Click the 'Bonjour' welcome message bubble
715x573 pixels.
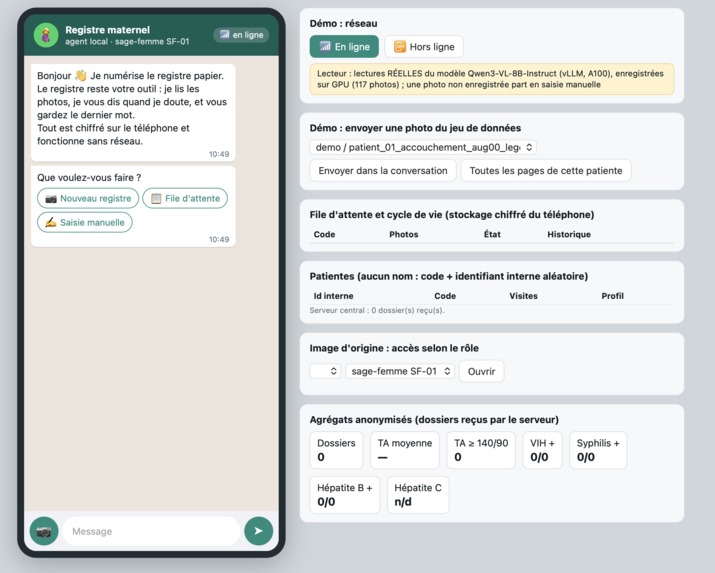click(x=133, y=113)
